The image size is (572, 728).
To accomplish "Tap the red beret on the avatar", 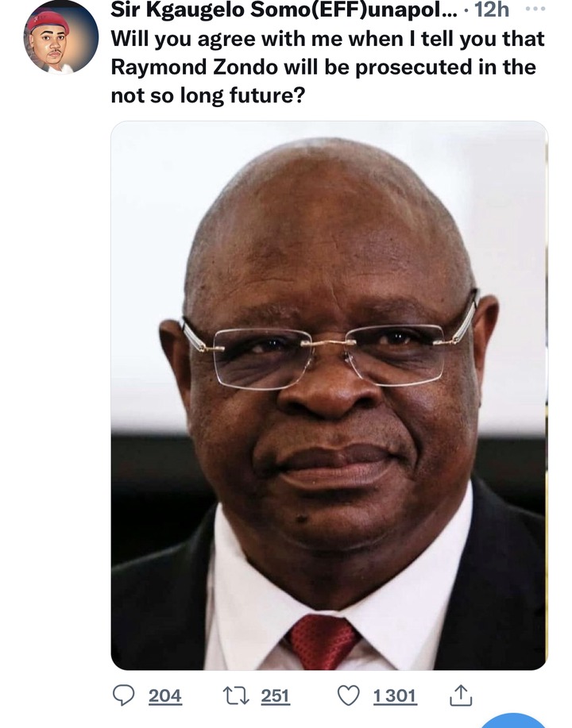I will [x=48, y=21].
